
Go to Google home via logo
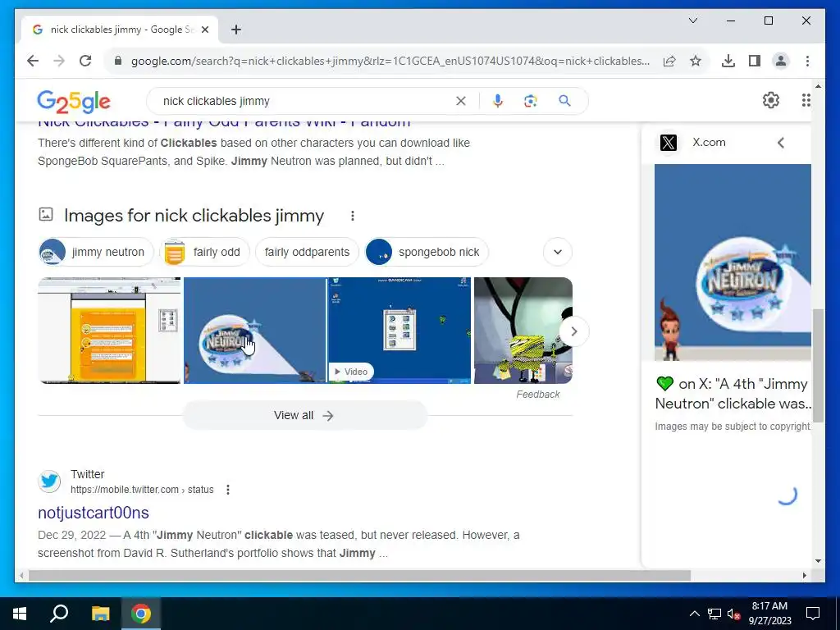[74, 101]
